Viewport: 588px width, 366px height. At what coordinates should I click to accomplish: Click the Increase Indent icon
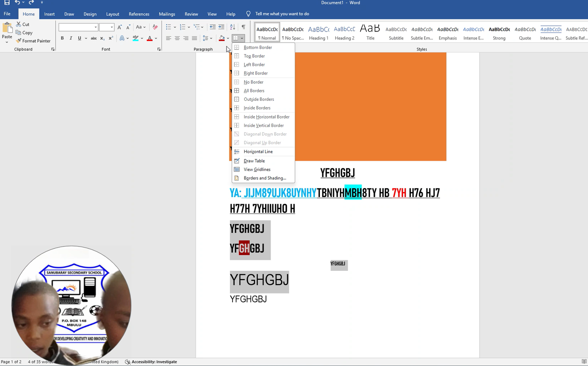[221, 27]
